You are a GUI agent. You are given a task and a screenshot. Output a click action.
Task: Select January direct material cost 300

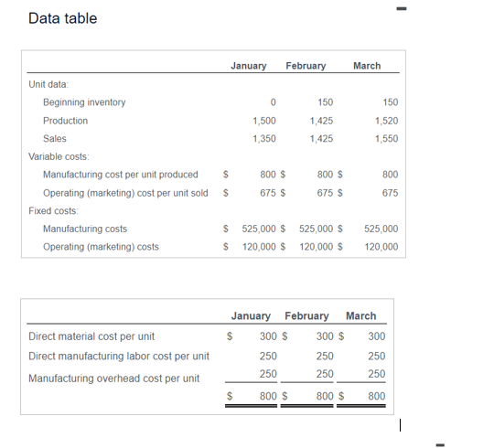pos(268,336)
